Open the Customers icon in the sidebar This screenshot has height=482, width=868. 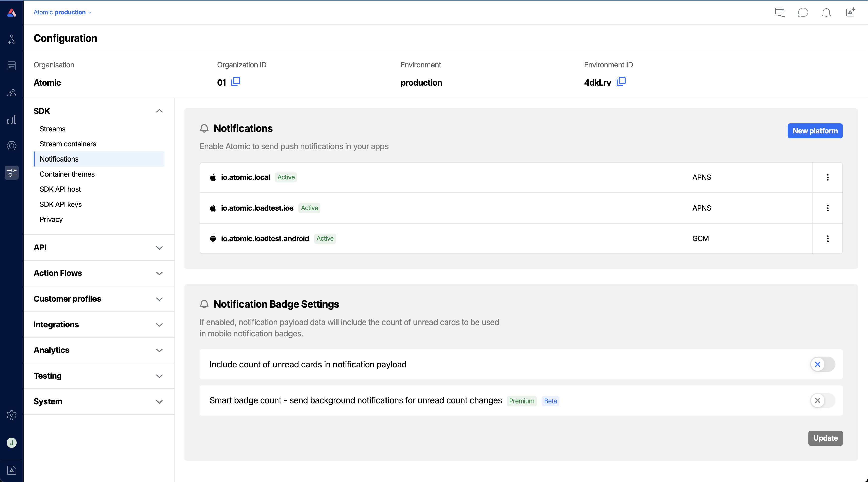12,93
